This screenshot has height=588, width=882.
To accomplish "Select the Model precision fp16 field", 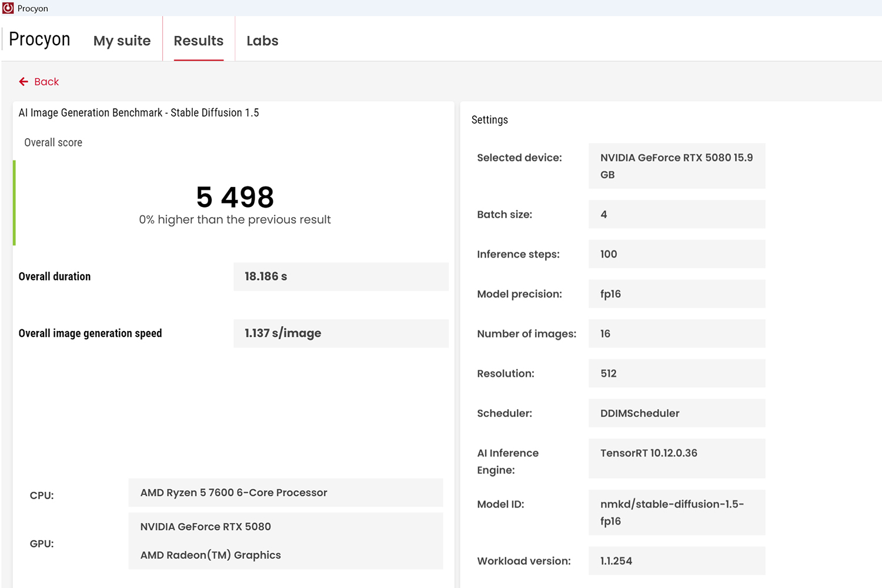I will [x=677, y=293].
